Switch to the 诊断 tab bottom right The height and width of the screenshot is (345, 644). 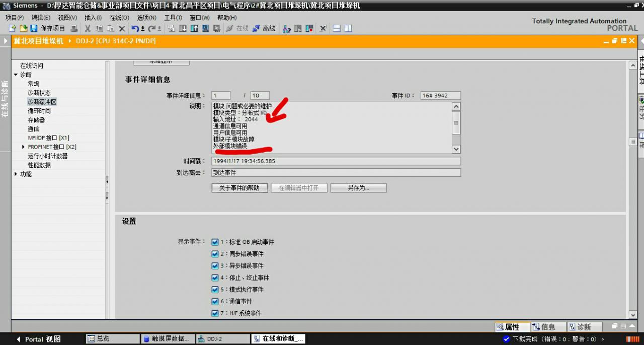pyautogui.click(x=584, y=326)
